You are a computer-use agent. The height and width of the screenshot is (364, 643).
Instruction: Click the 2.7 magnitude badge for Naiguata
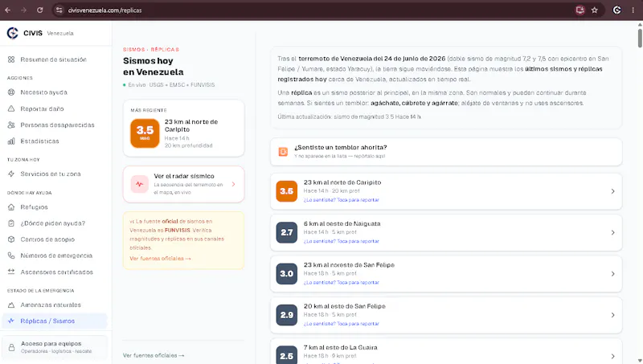pos(287,232)
